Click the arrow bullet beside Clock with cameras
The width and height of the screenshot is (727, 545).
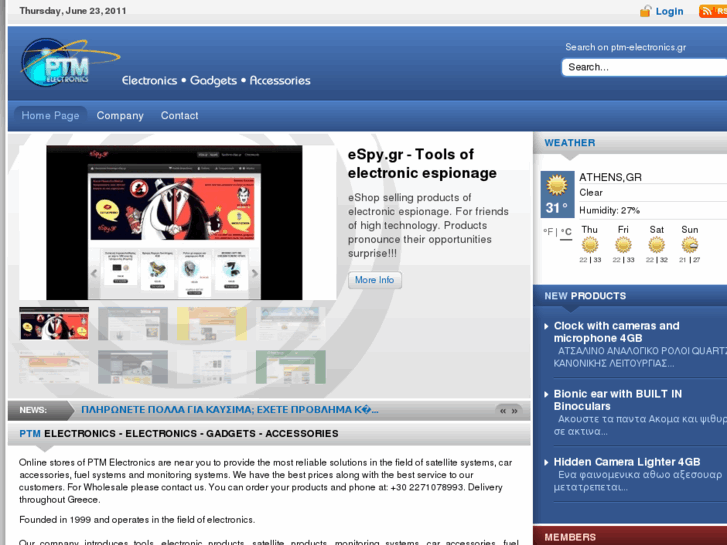pyautogui.click(x=547, y=327)
